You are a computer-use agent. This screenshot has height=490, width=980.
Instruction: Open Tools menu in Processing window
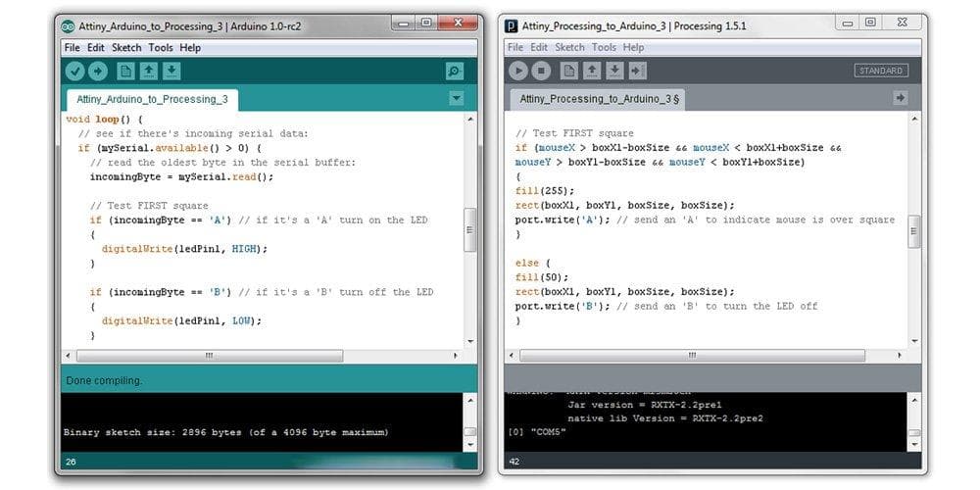(x=604, y=47)
